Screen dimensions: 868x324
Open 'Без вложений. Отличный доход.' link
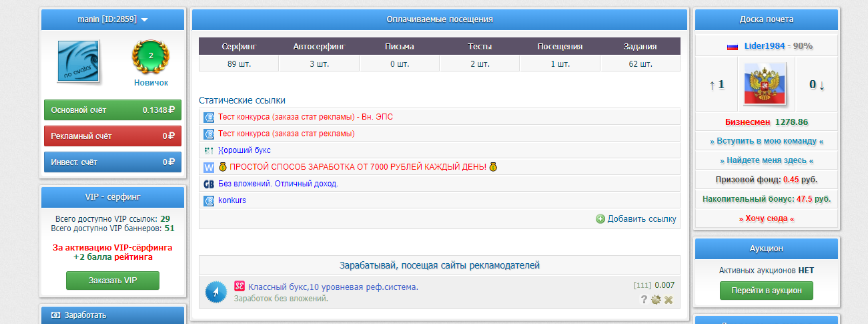pyautogui.click(x=278, y=184)
